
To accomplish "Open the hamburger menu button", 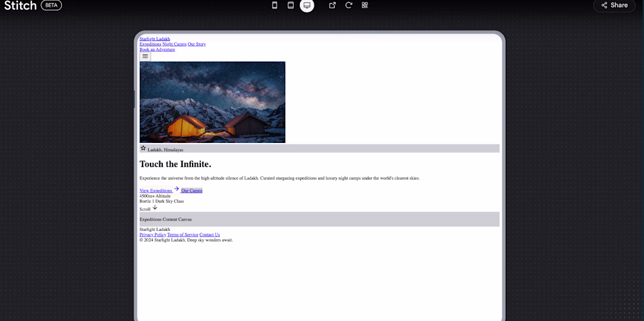I will tap(145, 56).
